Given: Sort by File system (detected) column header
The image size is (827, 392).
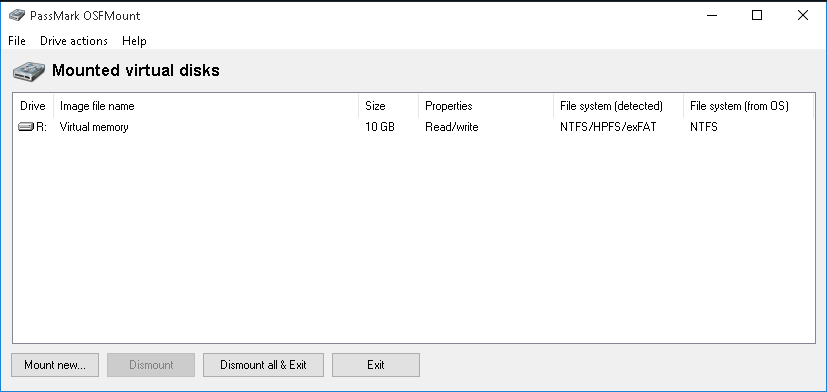Looking at the screenshot, I should [x=619, y=106].
